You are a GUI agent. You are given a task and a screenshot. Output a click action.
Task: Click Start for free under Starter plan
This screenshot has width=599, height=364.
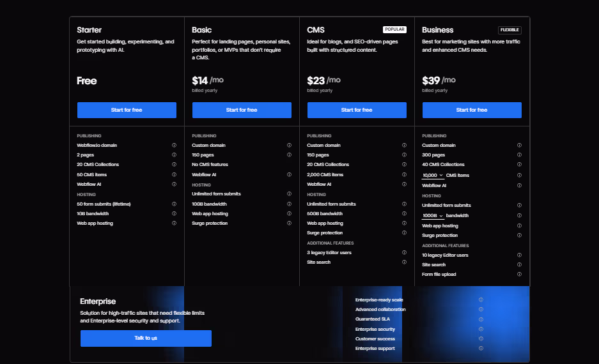click(x=127, y=110)
